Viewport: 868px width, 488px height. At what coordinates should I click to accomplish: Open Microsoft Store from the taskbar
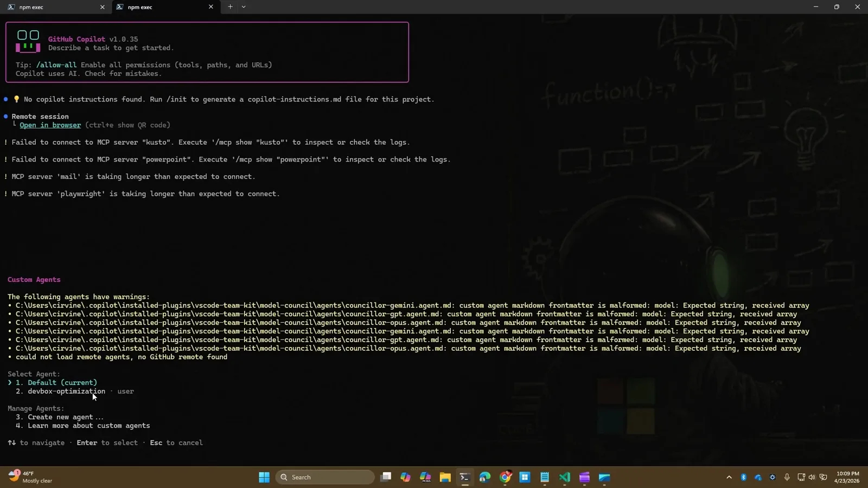tap(525, 477)
